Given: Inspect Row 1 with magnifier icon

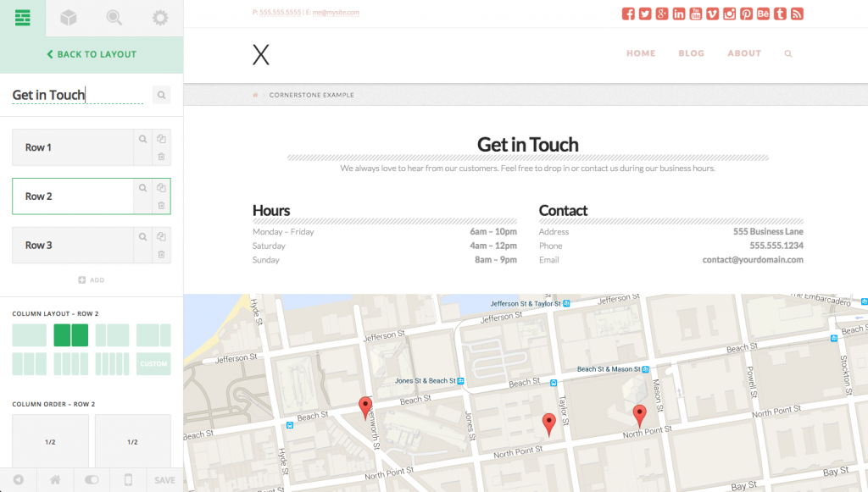Looking at the screenshot, I should 143,139.
